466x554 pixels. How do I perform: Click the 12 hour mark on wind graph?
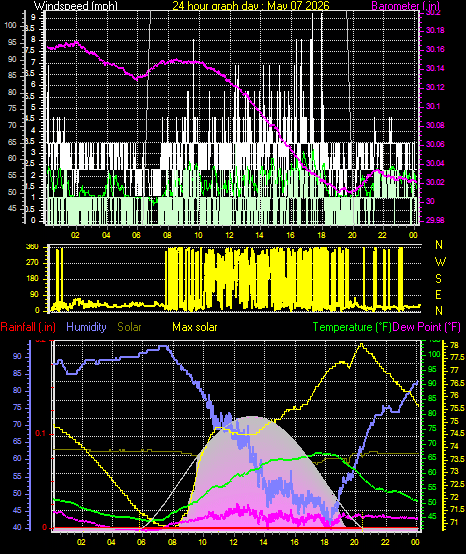229,235
